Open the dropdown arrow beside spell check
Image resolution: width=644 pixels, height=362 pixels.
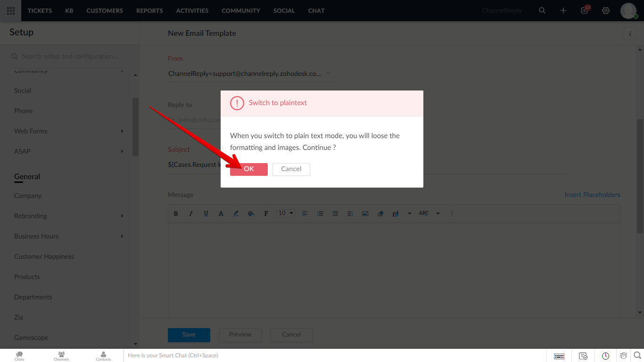coord(438,214)
